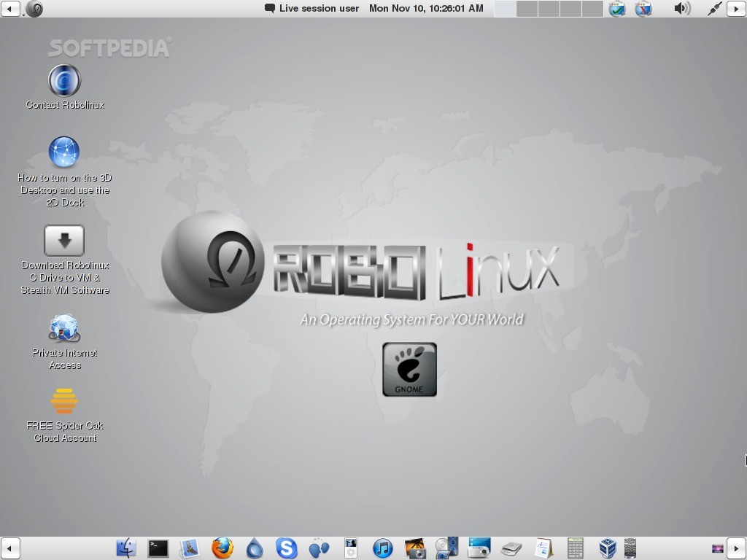Launch VirtualBox from the dock
Screen dimensions: 747x560
608,548
